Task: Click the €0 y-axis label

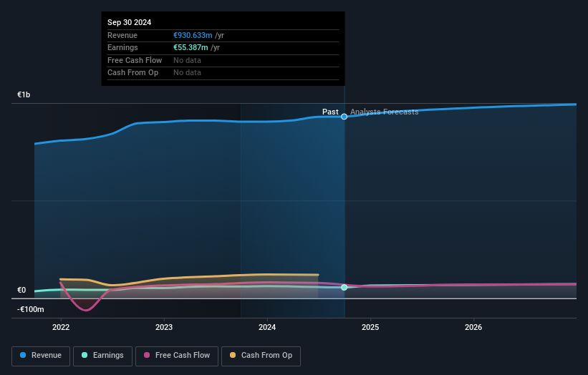Action: tap(21, 291)
